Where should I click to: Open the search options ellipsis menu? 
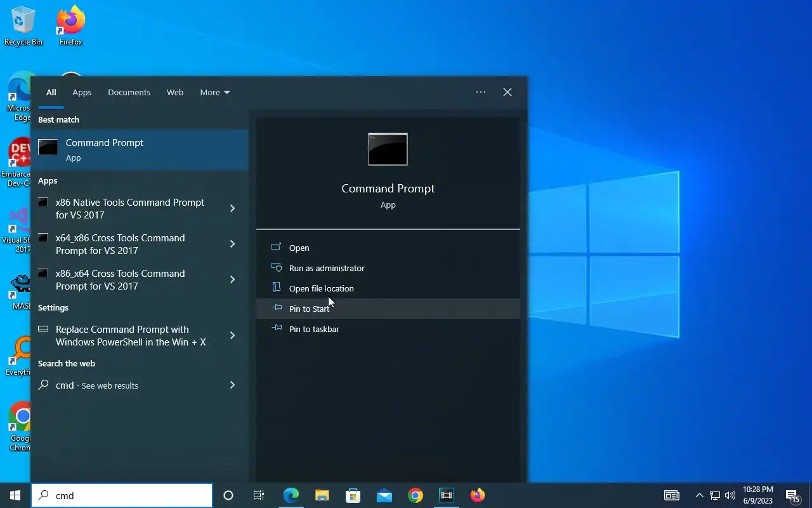[481, 92]
